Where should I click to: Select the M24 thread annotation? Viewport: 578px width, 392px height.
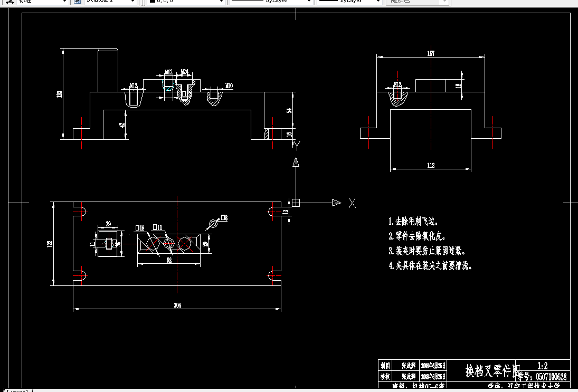pyautogui.click(x=185, y=71)
